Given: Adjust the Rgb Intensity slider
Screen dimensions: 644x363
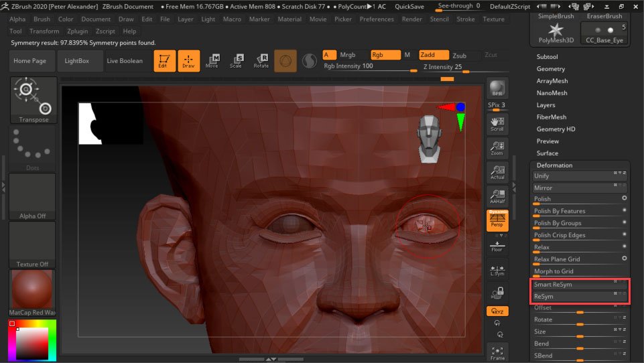Looking at the screenshot, I should click(x=370, y=67).
